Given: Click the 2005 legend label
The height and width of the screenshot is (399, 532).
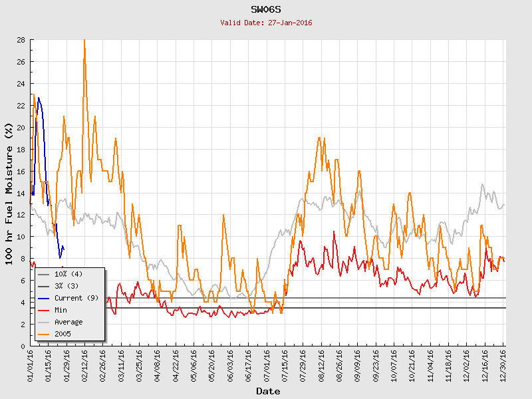Looking at the screenshot, I should [x=63, y=334].
